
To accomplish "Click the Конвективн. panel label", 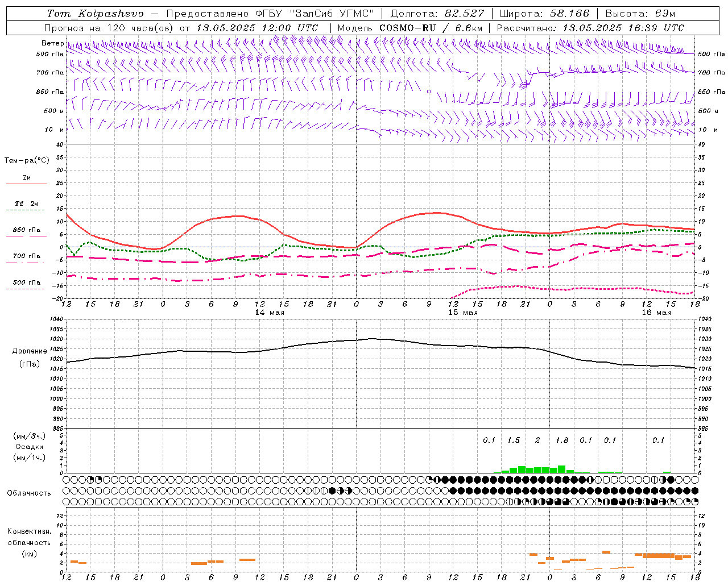I will pyautogui.click(x=29, y=531).
